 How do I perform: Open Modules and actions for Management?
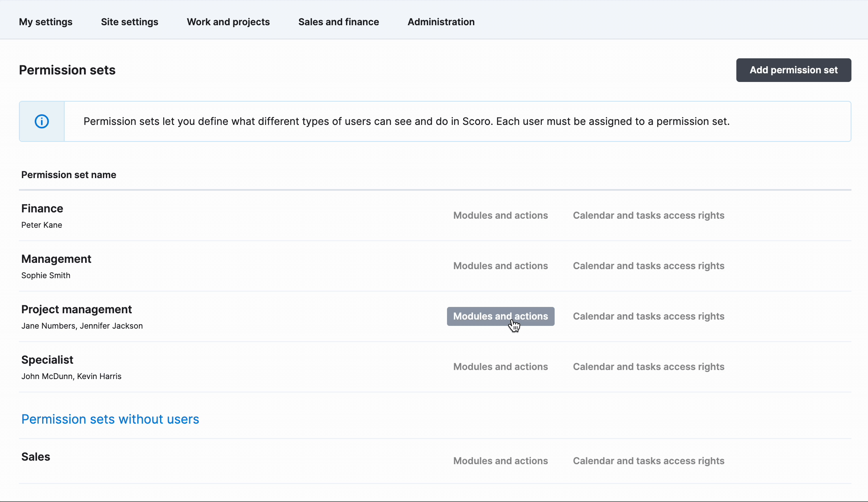pyautogui.click(x=501, y=266)
